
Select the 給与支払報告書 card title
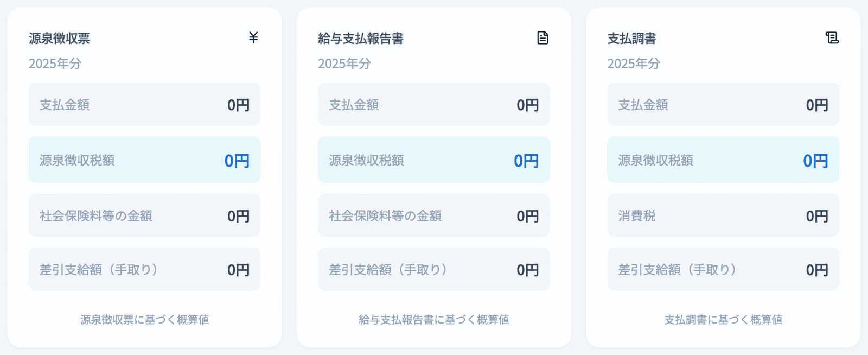[361, 39]
